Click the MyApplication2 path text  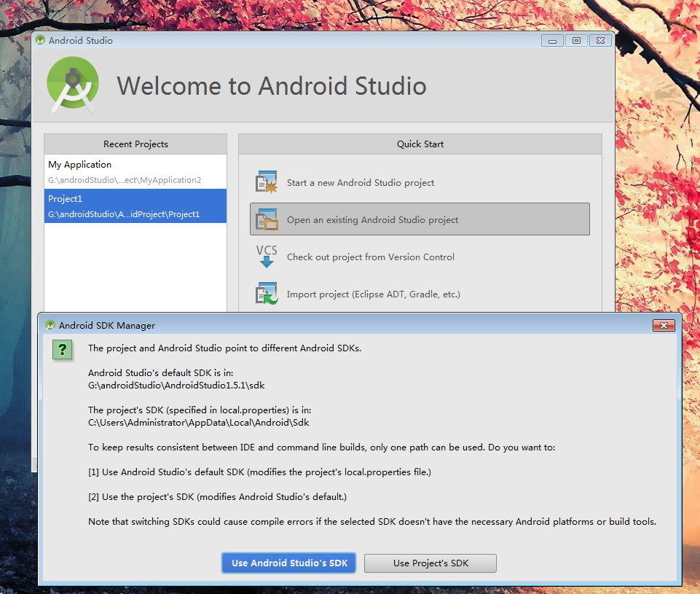click(x=125, y=180)
